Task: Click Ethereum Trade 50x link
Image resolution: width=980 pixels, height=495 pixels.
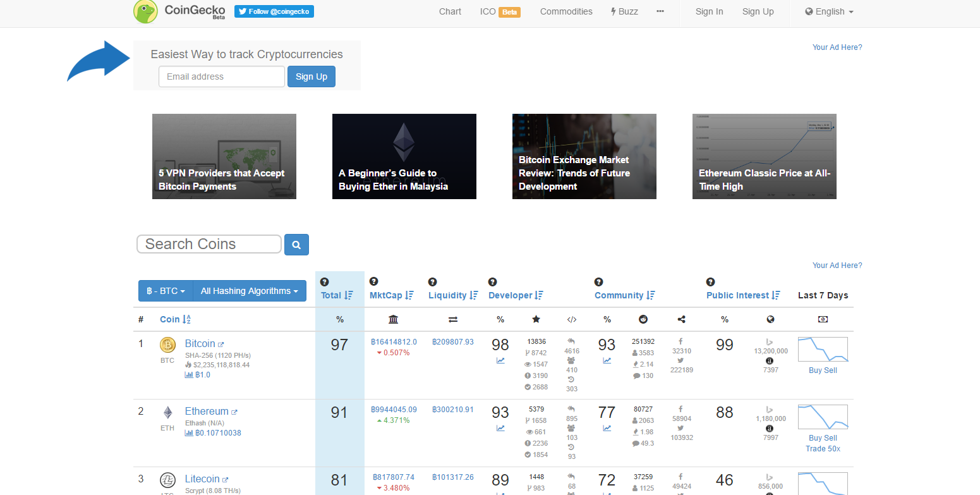Action: pyautogui.click(x=823, y=449)
